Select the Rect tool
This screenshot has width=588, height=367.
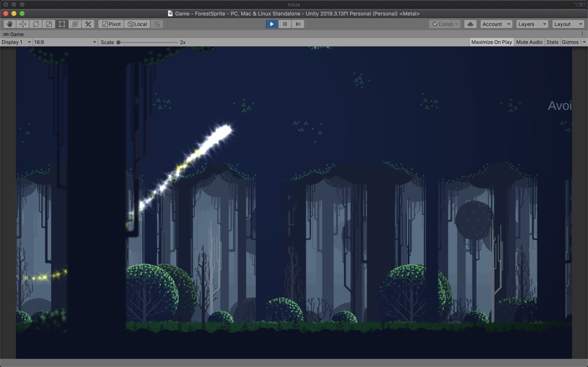[62, 24]
